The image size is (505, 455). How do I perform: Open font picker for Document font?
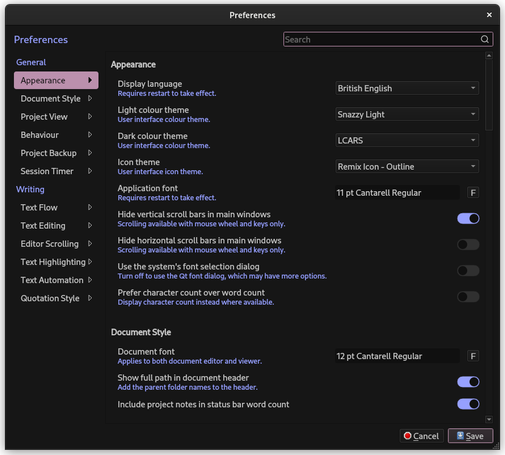(473, 356)
